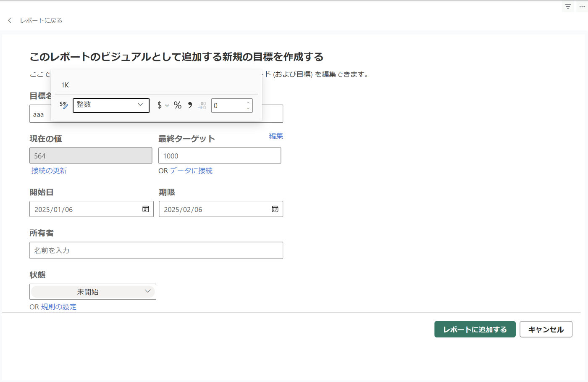
Task: Click the レポートに追加する button
Action: [475, 329]
